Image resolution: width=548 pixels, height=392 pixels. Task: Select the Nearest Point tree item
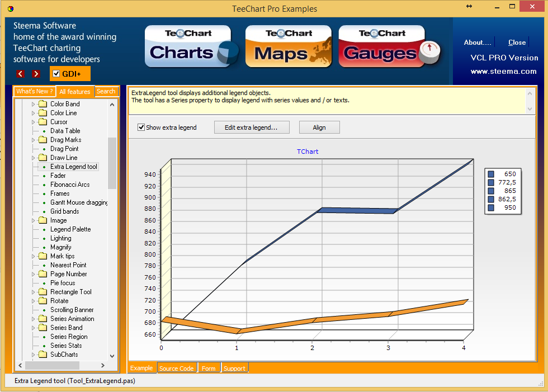tap(68, 265)
